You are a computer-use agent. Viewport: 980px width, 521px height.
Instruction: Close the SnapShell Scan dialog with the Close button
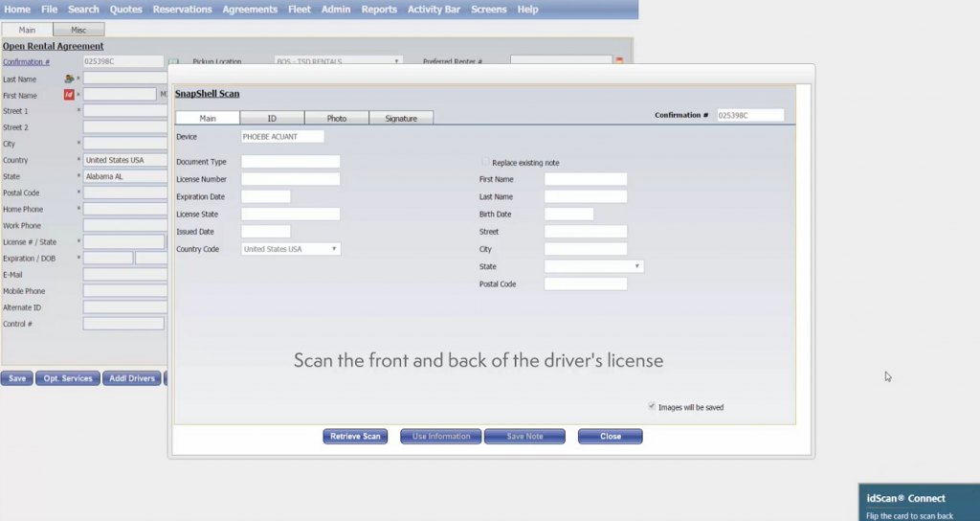click(610, 436)
